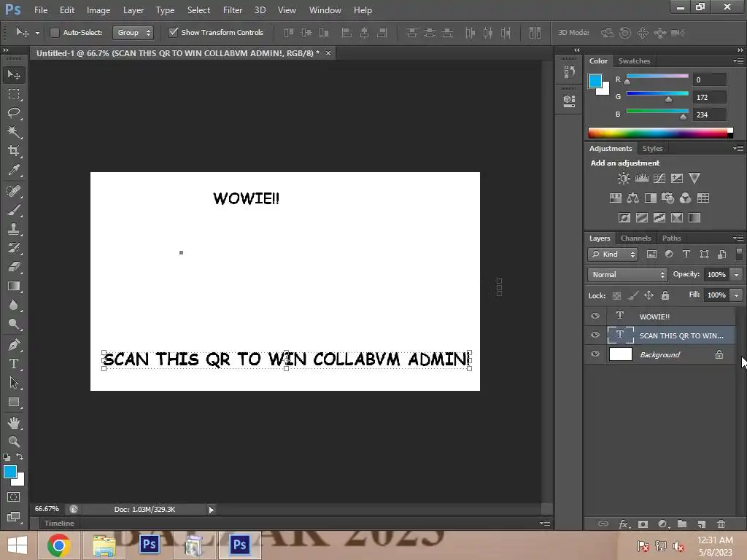Click the Curves adjustment icon
747x560 pixels.
point(659,179)
